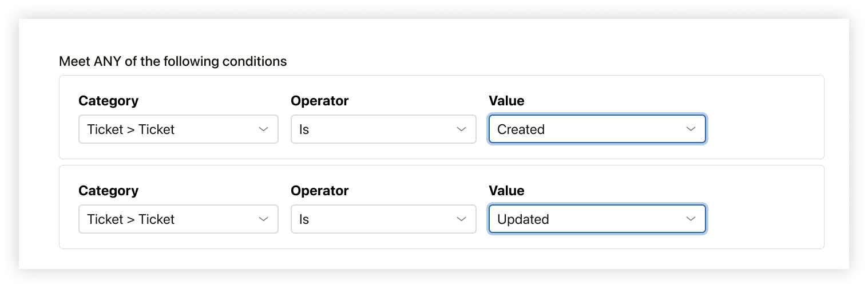Click the chevron in first row's Category field
Image resolution: width=868 pixels, height=288 pixels.
[263, 129]
